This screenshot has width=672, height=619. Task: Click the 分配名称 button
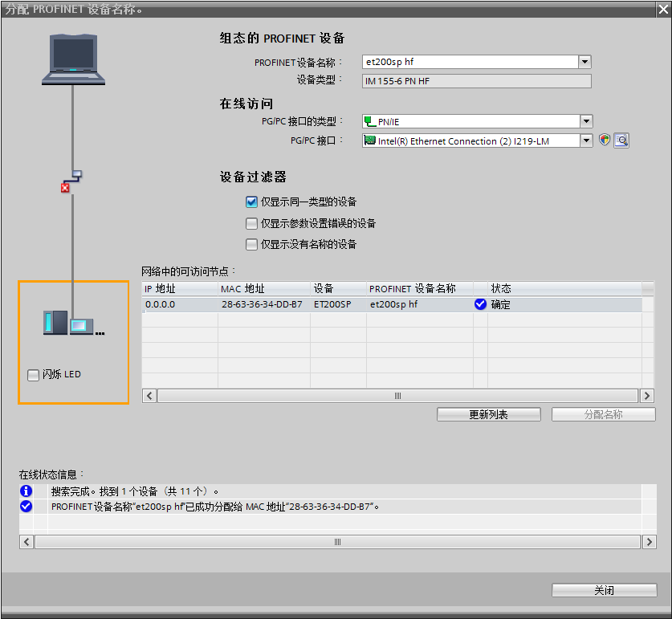pyautogui.click(x=604, y=414)
